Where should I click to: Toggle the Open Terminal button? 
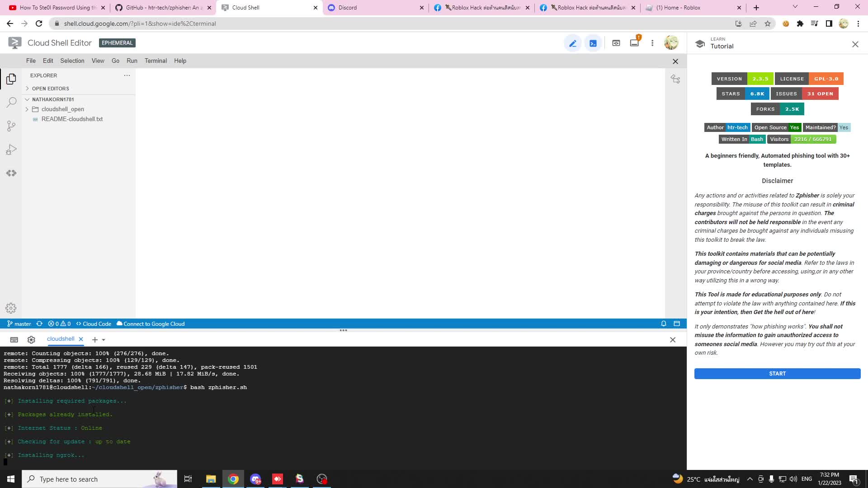pos(593,43)
